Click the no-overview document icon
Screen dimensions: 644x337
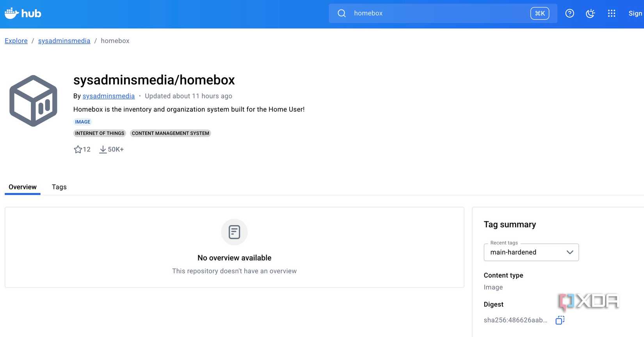[234, 232]
